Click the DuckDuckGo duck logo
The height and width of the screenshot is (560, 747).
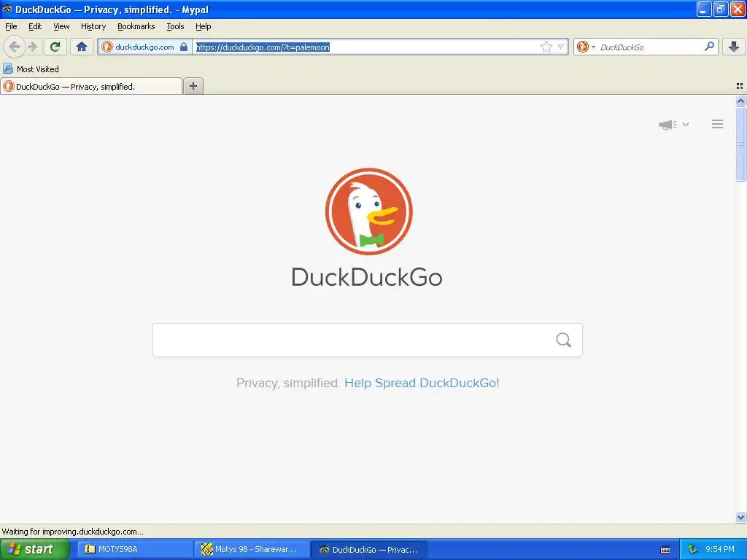coord(368,211)
